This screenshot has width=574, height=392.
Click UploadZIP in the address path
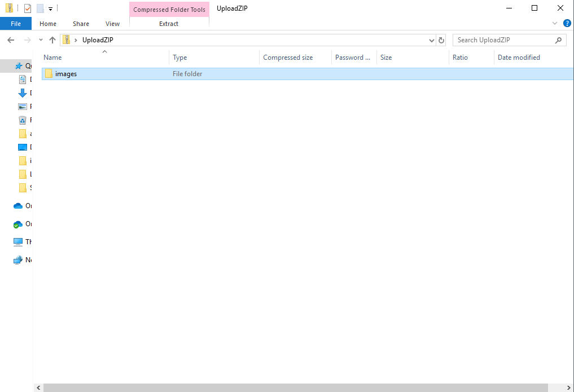click(x=98, y=40)
